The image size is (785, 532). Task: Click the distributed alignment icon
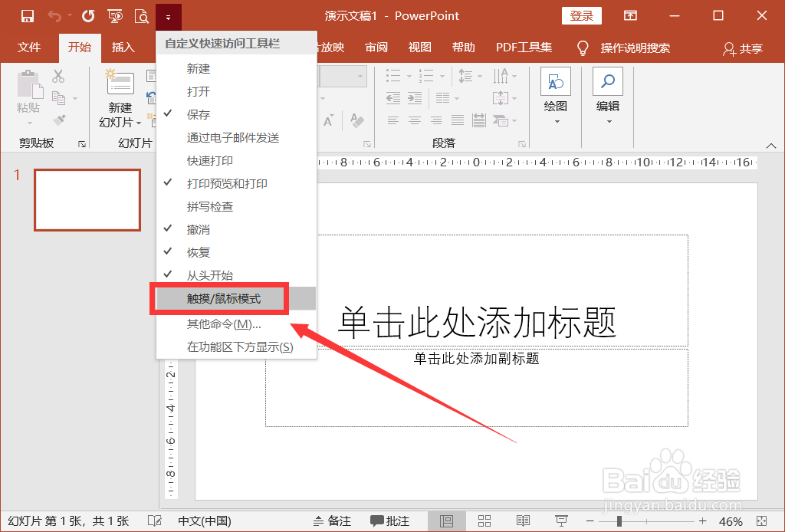tap(479, 120)
